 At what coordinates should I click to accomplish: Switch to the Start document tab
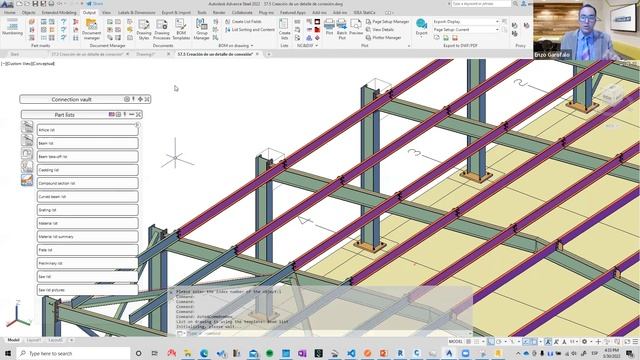coord(15,54)
